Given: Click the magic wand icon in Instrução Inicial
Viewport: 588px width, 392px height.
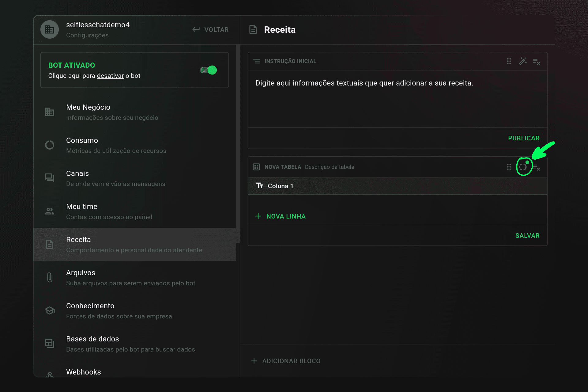Looking at the screenshot, I should pos(523,61).
